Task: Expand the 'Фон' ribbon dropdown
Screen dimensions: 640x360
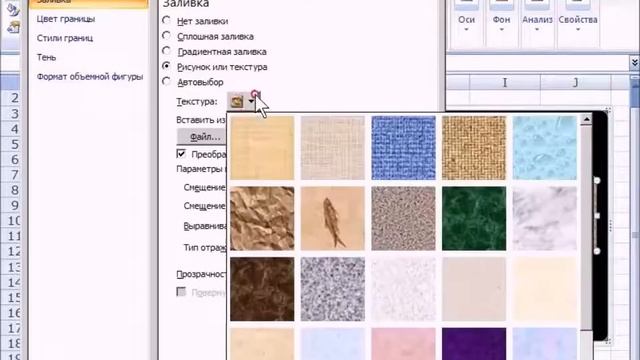Action: (502, 20)
